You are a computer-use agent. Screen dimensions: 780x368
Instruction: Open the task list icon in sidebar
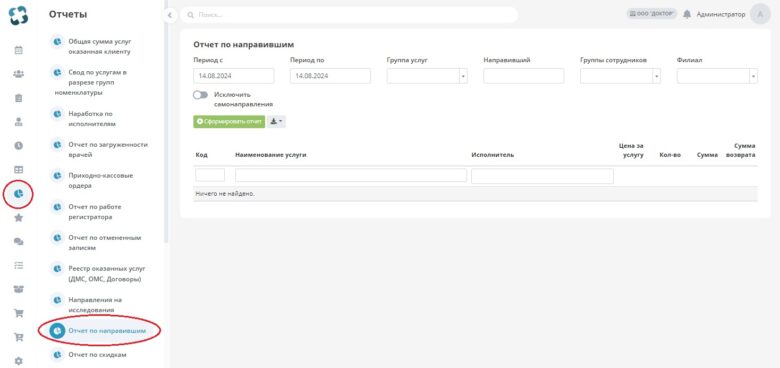coord(18,265)
